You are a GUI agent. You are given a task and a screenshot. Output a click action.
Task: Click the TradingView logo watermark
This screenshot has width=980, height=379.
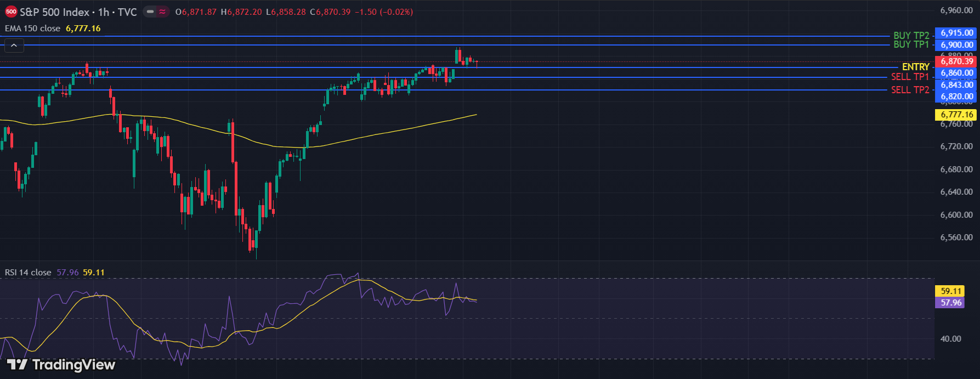pyautogui.click(x=61, y=365)
